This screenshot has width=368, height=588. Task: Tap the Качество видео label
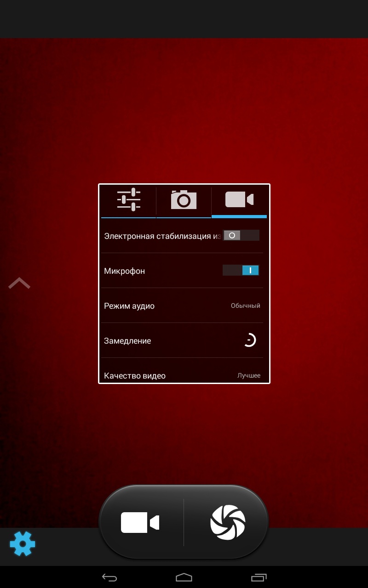pyautogui.click(x=135, y=376)
